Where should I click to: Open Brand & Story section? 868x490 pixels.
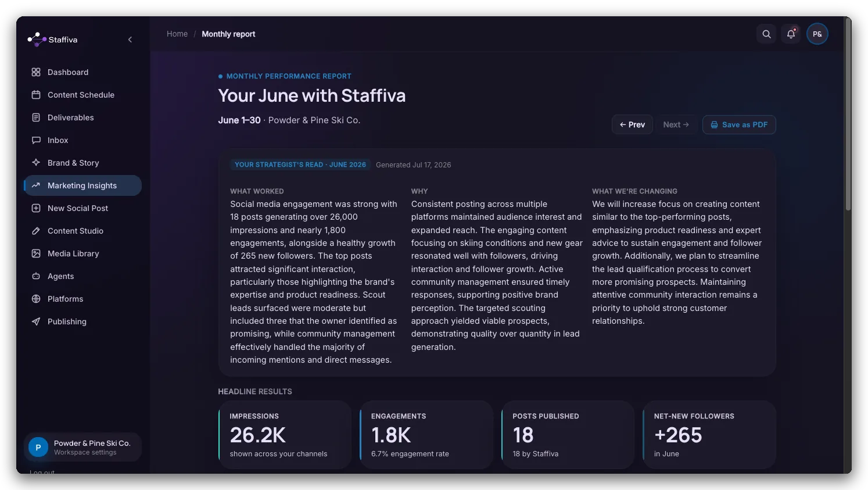(x=83, y=163)
